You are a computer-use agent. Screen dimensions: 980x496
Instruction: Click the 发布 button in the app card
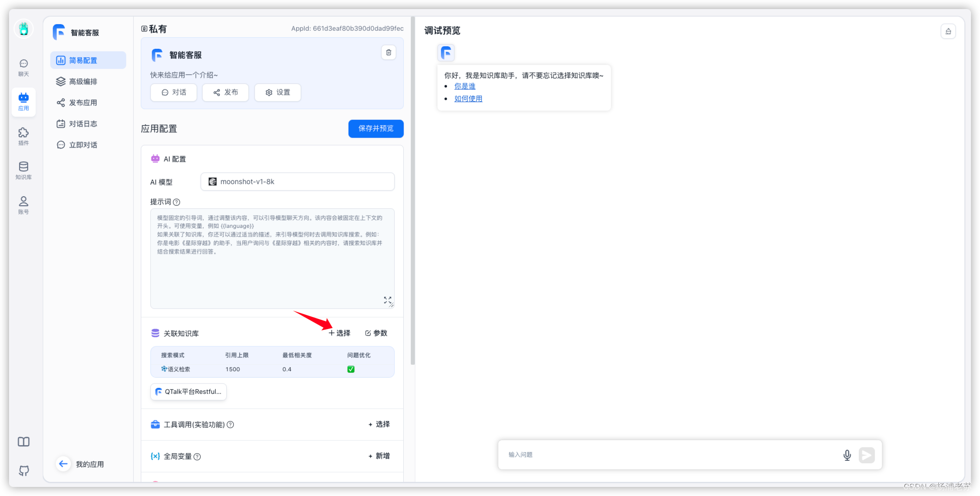click(x=225, y=93)
